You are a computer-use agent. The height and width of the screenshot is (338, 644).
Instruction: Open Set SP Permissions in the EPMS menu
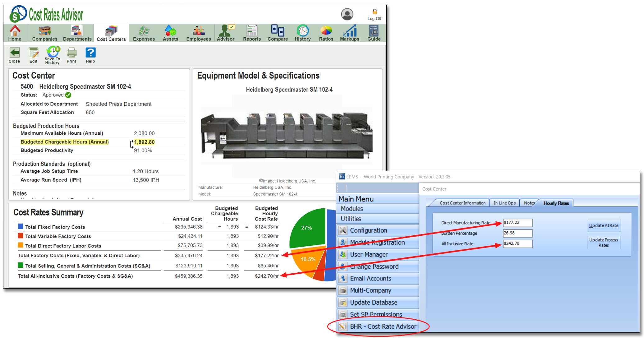click(x=378, y=314)
